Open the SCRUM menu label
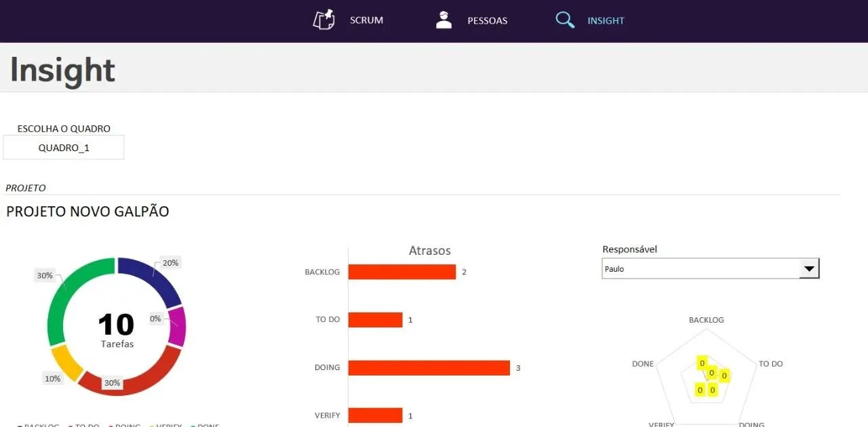This screenshot has width=868, height=427. (366, 20)
